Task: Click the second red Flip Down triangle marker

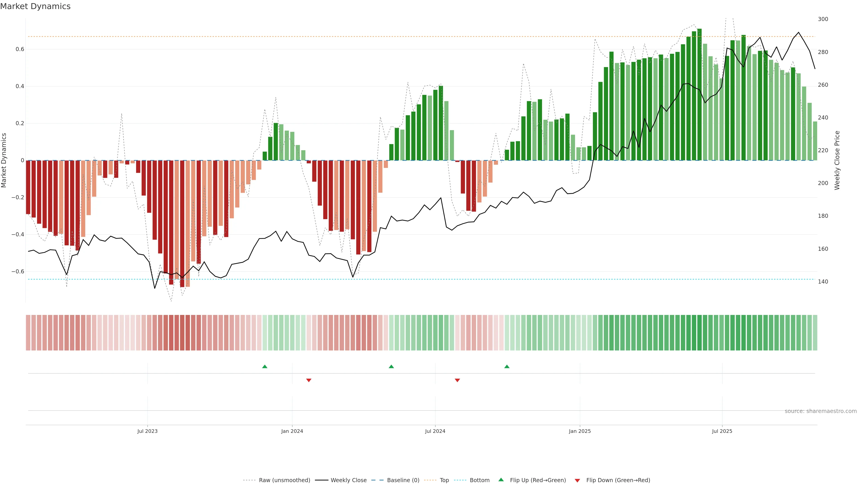Action: 457,380
